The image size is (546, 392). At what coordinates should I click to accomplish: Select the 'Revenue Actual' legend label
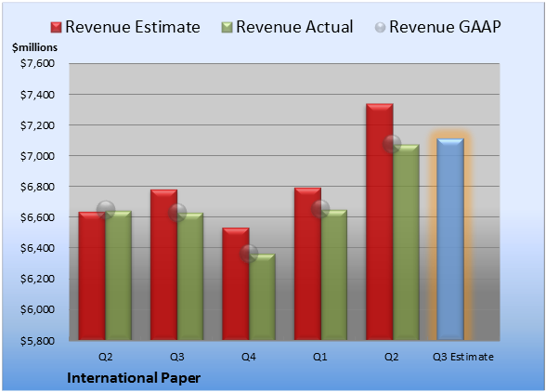pos(294,27)
